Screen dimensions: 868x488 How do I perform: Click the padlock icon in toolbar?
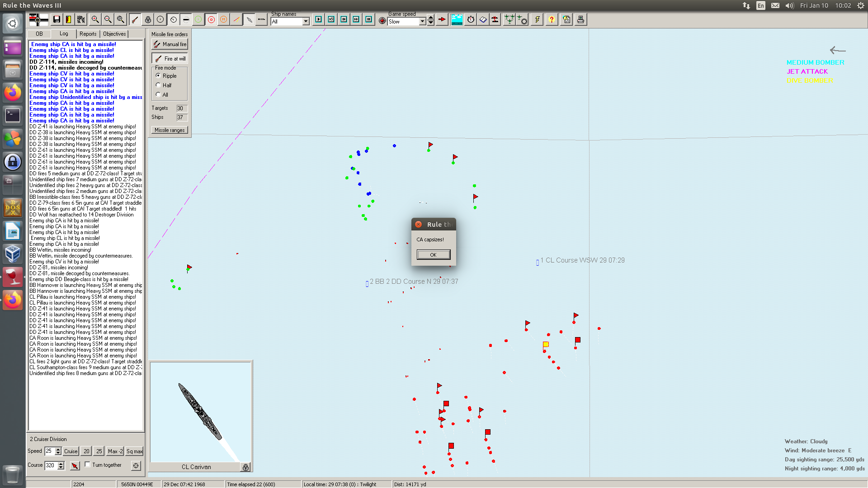(x=148, y=19)
